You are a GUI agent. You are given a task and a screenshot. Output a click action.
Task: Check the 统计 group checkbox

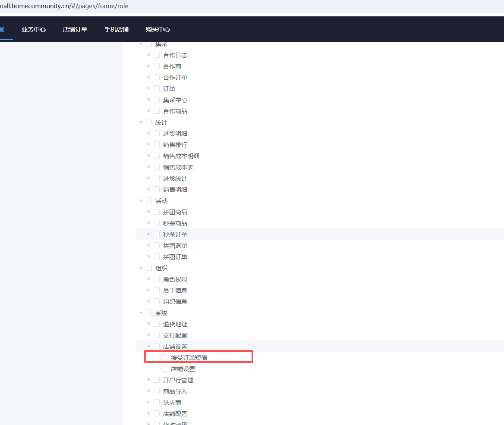149,122
